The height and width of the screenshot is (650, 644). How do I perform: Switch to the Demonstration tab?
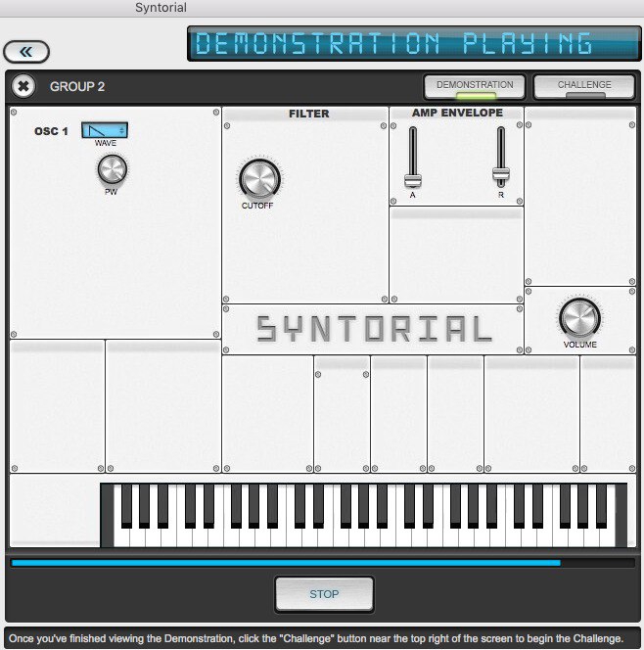click(475, 86)
